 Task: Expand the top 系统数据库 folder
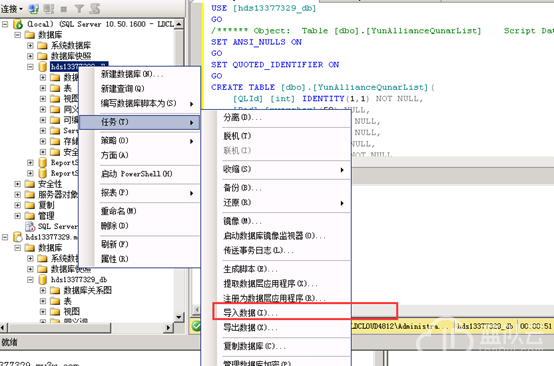(30, 45)
